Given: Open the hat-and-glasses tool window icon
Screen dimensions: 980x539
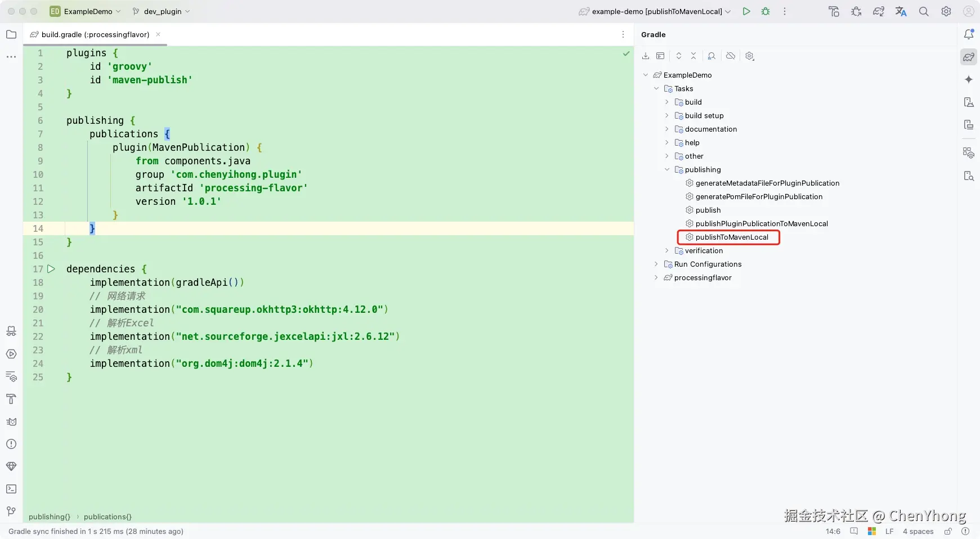Looking at the screenshot, I should [x=11, y=331].
